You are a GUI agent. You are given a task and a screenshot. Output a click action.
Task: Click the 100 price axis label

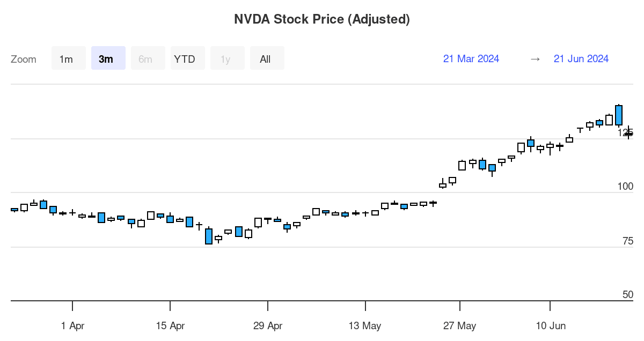(x=625, y=187)
